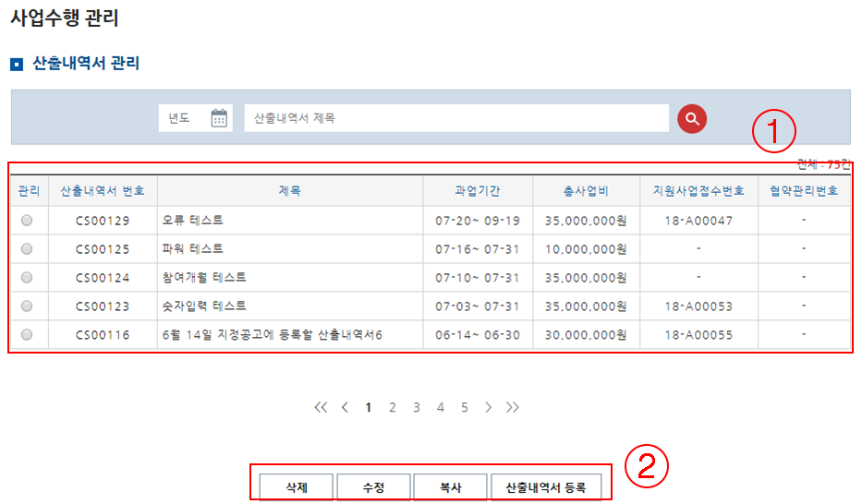
Task: Open the 오류 테스트 entry title
Action: coord(192,221)
